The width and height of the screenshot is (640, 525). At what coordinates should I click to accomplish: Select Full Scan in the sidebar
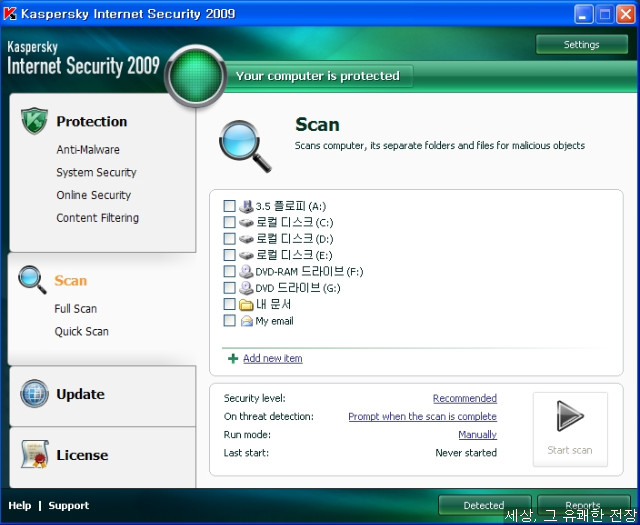pyautogui.click(x=76, y=309)
